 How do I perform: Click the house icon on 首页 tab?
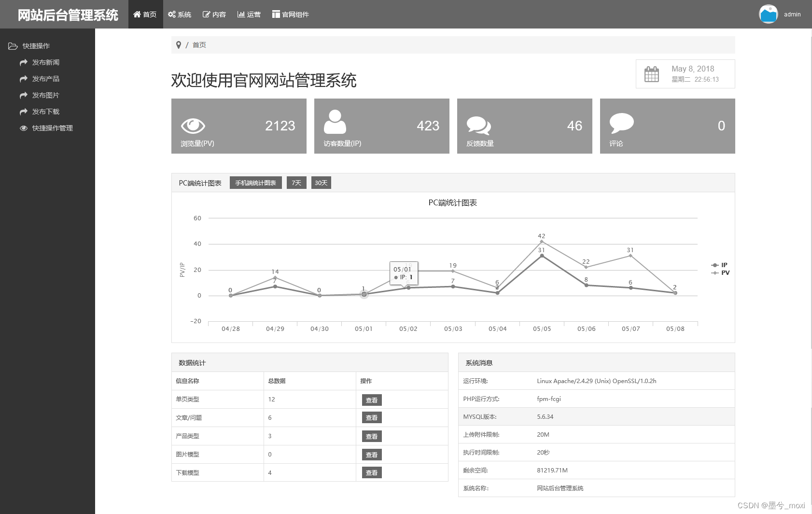click(137, 14)
